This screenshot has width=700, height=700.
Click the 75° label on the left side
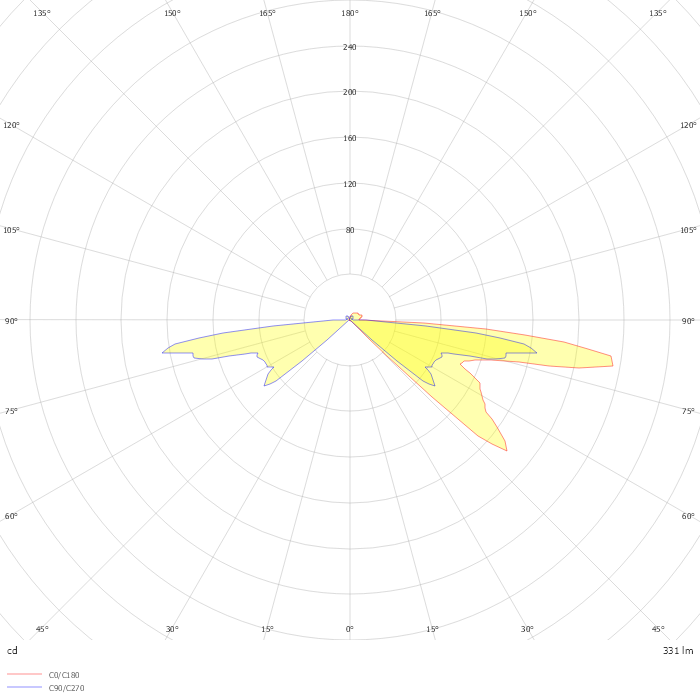11,411
